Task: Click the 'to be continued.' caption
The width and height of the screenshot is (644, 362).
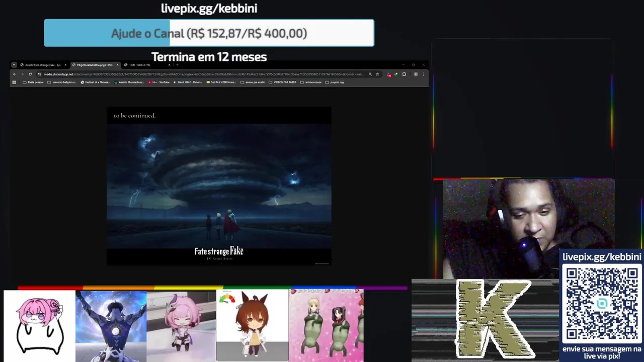Action: 134,116
